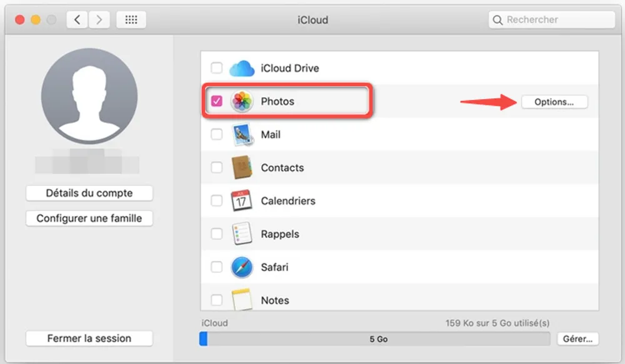Click the Contacts address book icon
The height and width of the screenshot is (364, 625).
(x=241, y=168)
